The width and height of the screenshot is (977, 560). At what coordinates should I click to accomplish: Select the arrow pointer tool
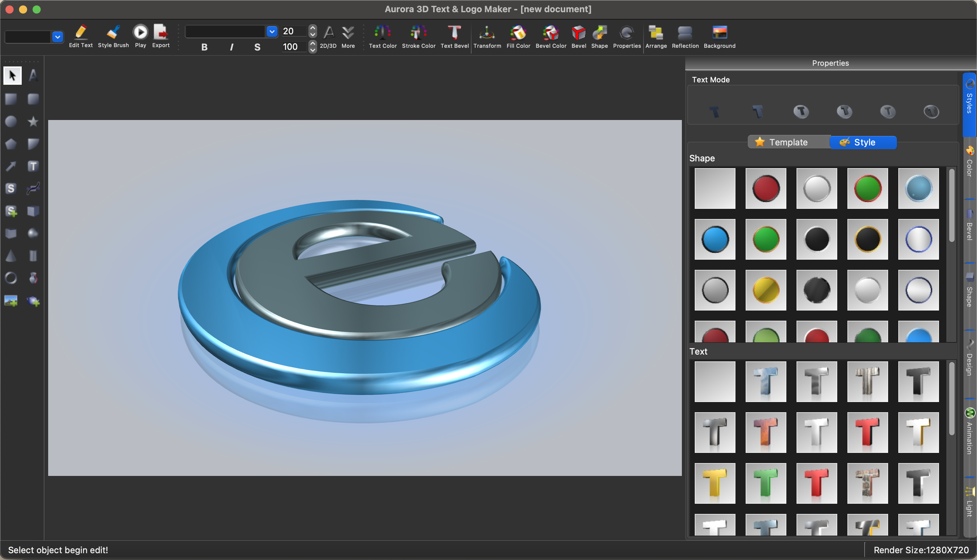pyautogui.click(x=12, y=75)
